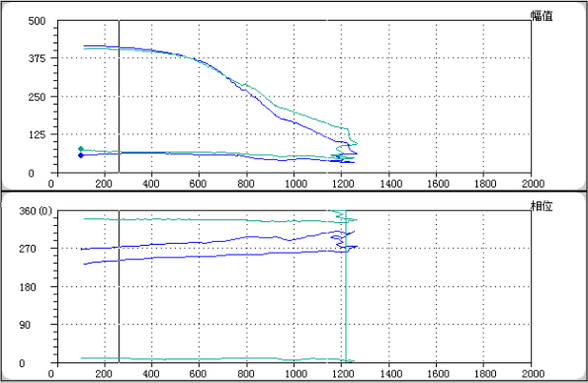
Task: Click 2000 on the amplitude plot x-axis
Action: click(533, 184)
